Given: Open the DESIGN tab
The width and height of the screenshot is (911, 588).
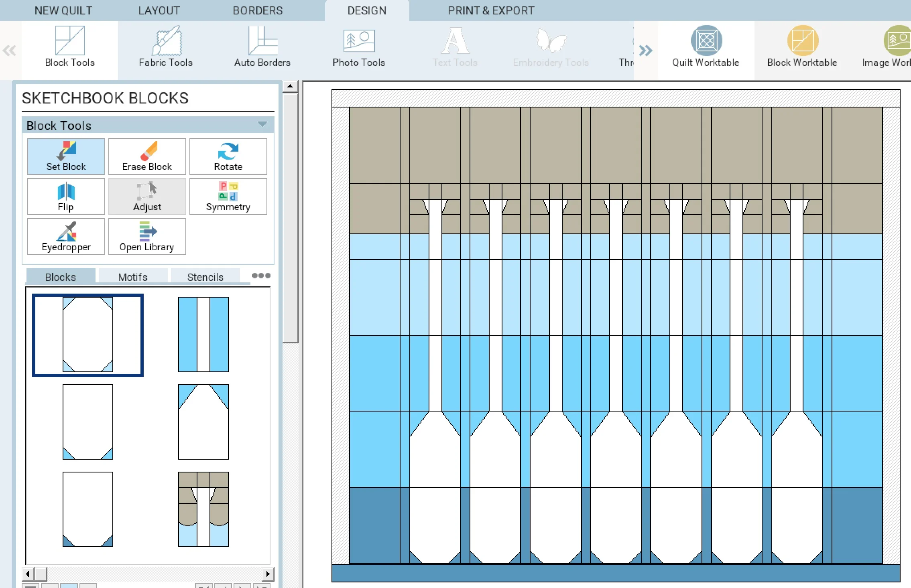Looking at the screenshot, I should tap(367, 10).
